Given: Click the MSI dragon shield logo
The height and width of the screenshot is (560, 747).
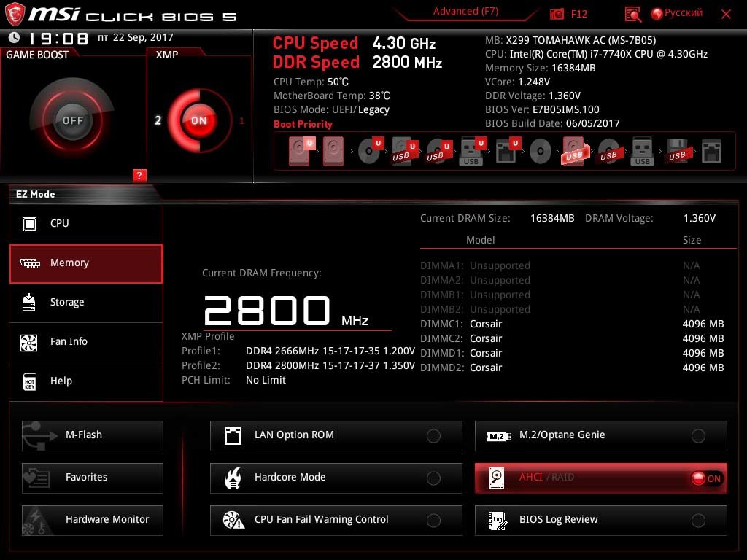Looking at the screenshot, I should coord(15,15).
